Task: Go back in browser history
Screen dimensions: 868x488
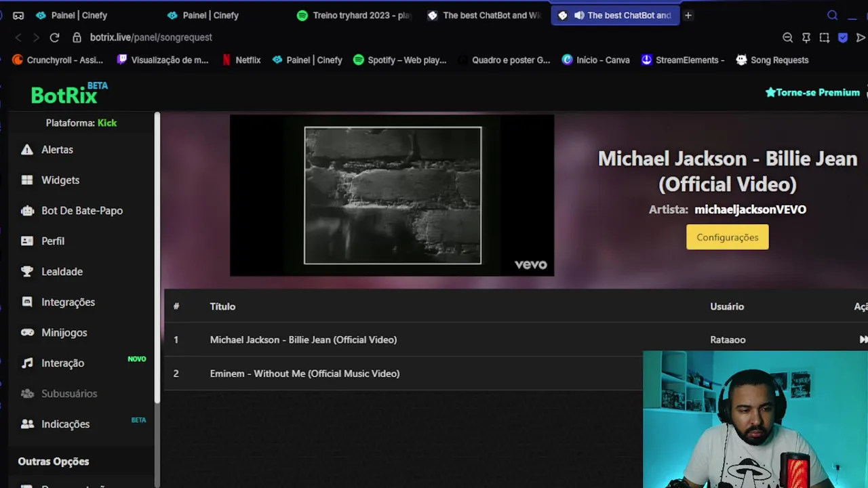Action: tap(18, 37)
